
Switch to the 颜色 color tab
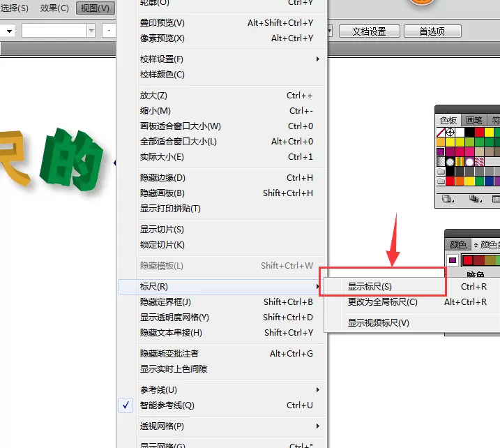pyautogui.click(x=458, y=245)
